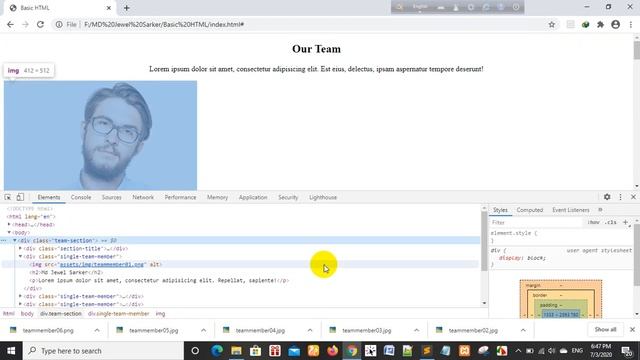Click body in the breadcrumb bar
This screenshot has height=360, width=640.
click(27, 313)
